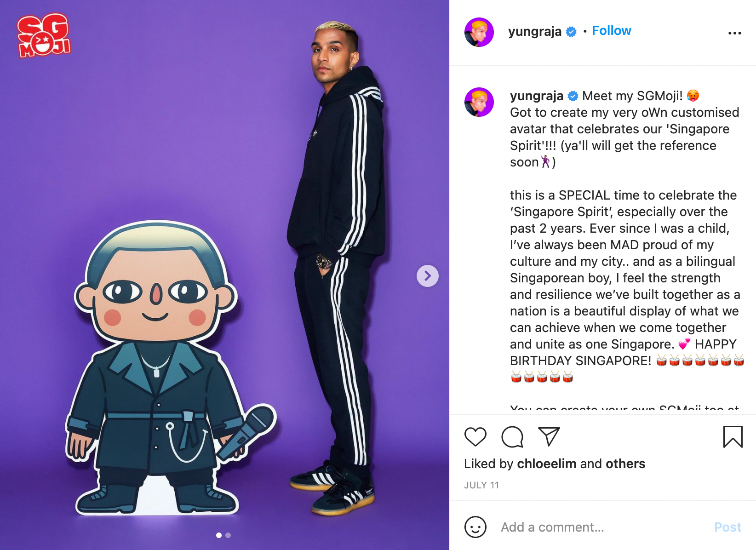Open the three-dot more options menu

point(734,33)
